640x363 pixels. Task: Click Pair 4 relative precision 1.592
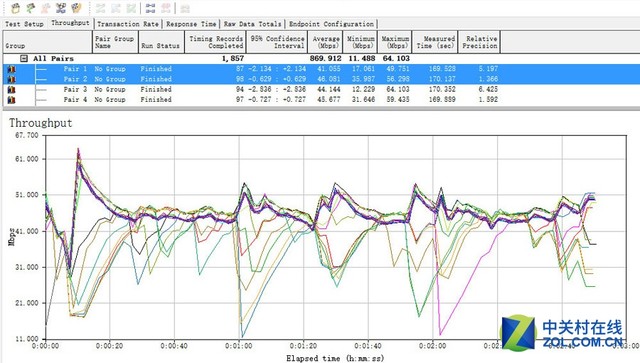488,100
